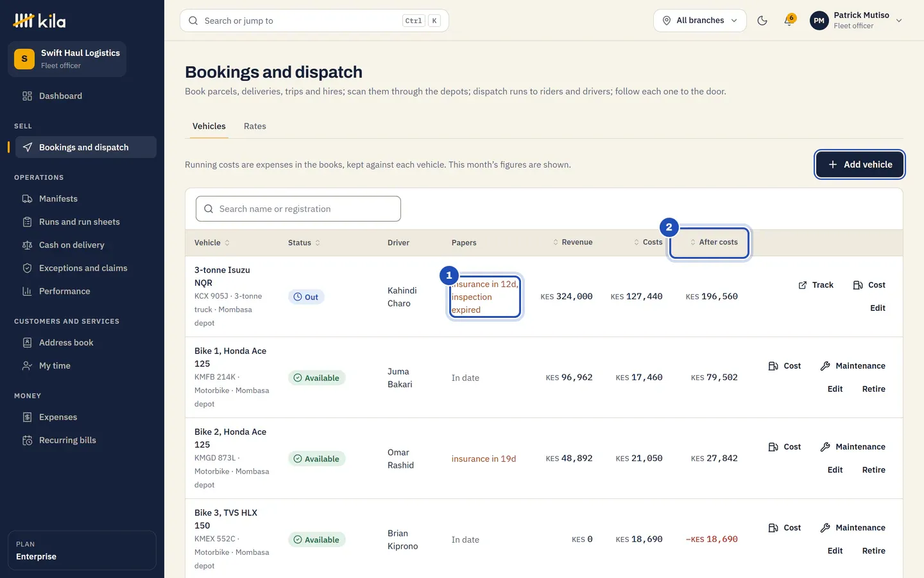Viewport: 924px width, 578px height.
Task: Click the 'insurance in 19d' papers text
Action: [x=484, y=459]
